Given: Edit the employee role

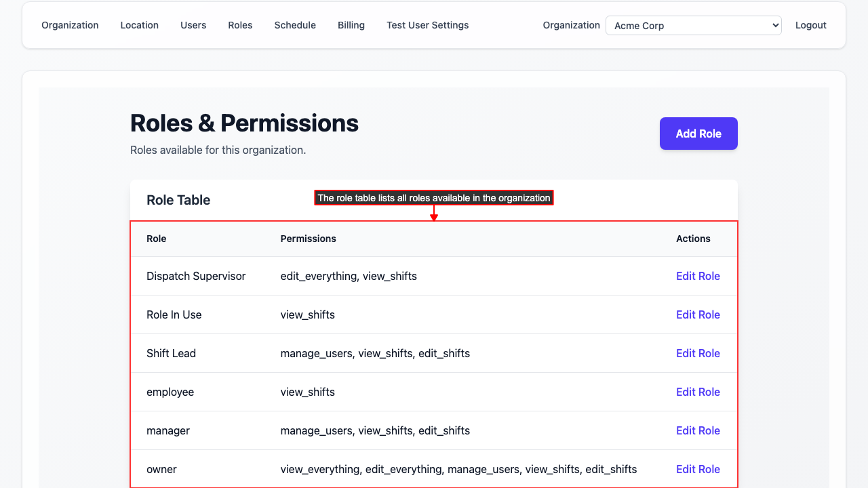Looking at the screenshot, I should pos(698,392).
